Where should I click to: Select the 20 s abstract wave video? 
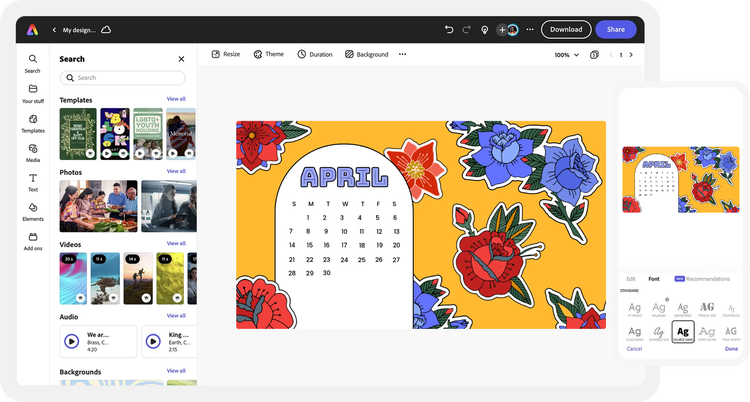tap(73, 279)
